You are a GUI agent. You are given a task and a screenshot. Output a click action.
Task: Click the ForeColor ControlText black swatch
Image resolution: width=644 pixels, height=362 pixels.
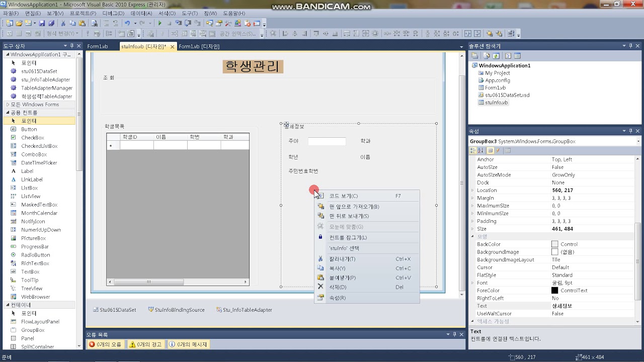(555, 291)
